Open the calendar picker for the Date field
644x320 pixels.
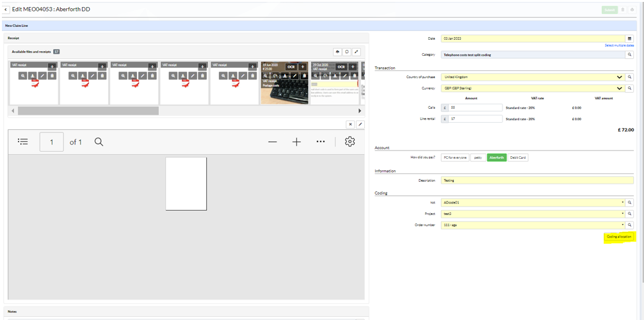click(629, 38)
